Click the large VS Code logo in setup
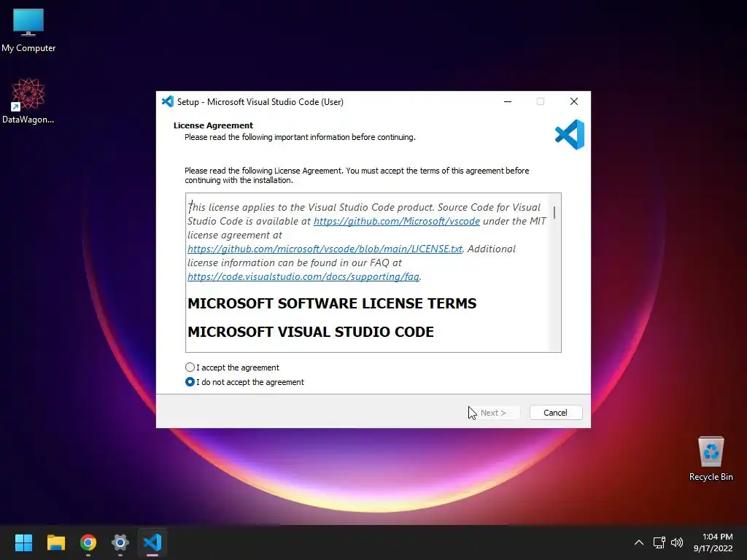 click(570, 135)
